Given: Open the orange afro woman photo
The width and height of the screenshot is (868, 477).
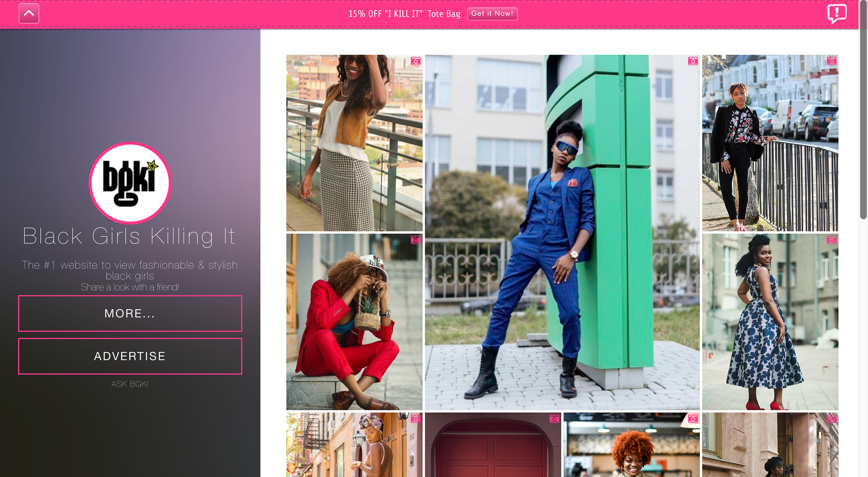Looking at the screenshot, I should tap(632, 445).
